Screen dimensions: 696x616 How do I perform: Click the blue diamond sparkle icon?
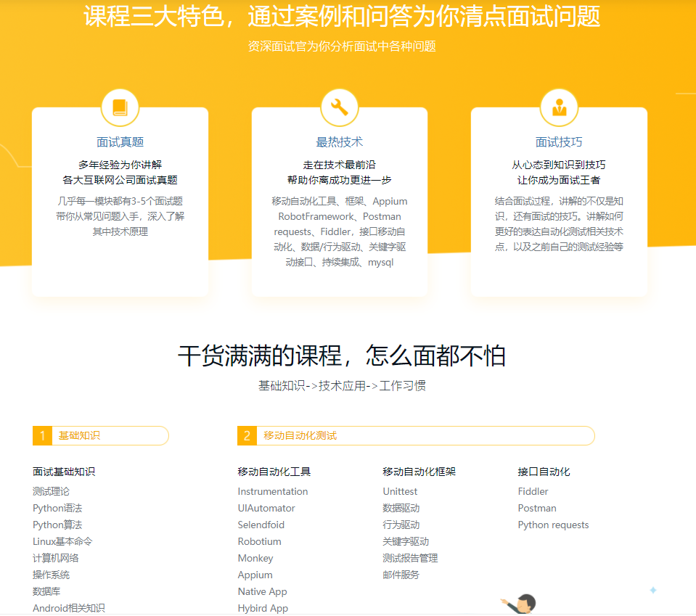[652, 591]
